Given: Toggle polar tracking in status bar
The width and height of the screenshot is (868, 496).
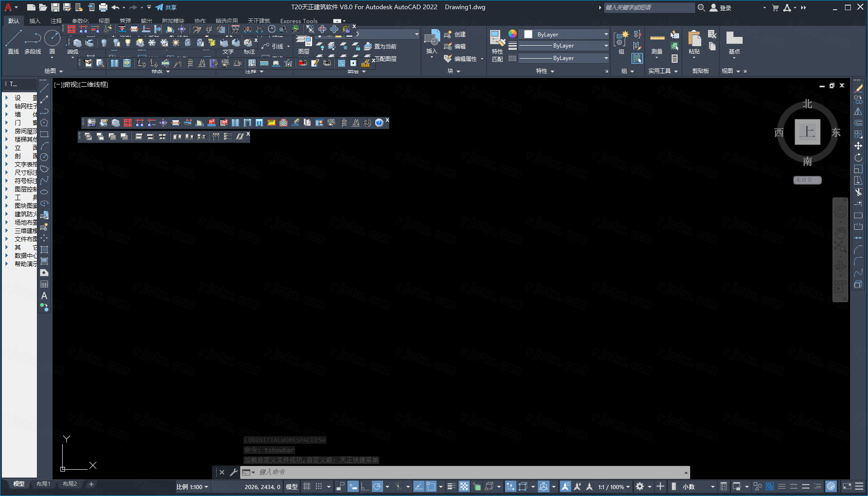Looking at the screenshot, I should click(x=377, y=487).
